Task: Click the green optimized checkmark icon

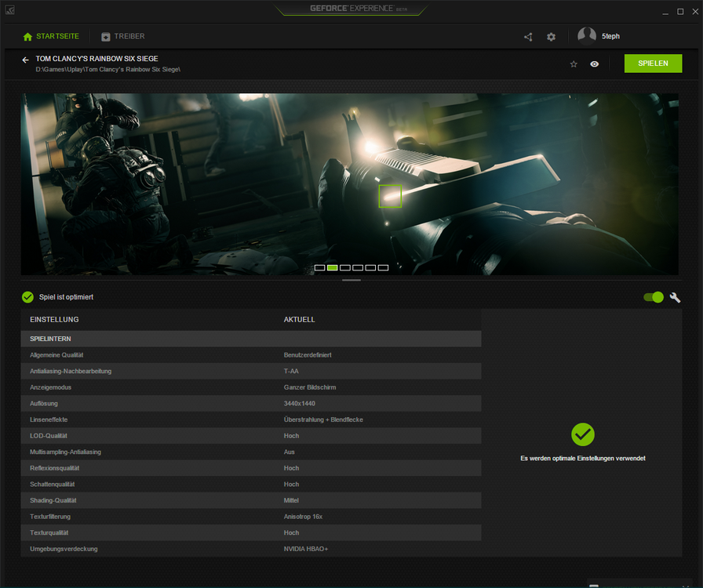Action: (28, 297)
